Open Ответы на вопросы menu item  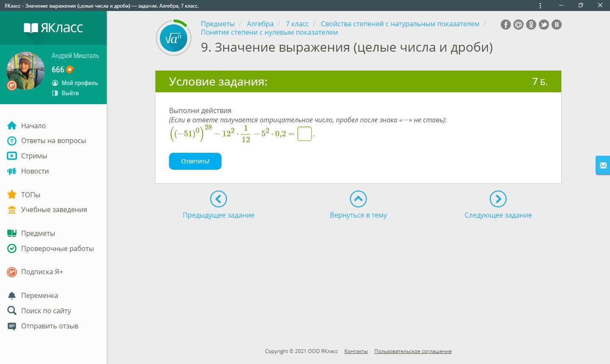[53, 141]
